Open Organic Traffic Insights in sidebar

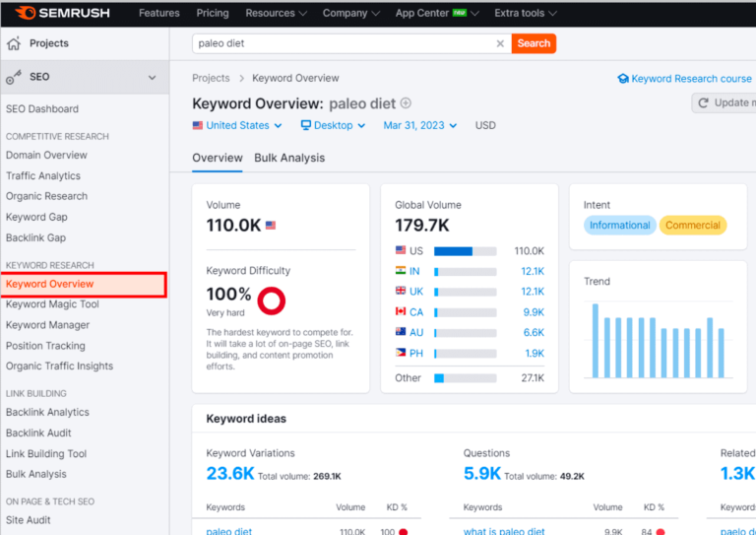click(60, 367)
